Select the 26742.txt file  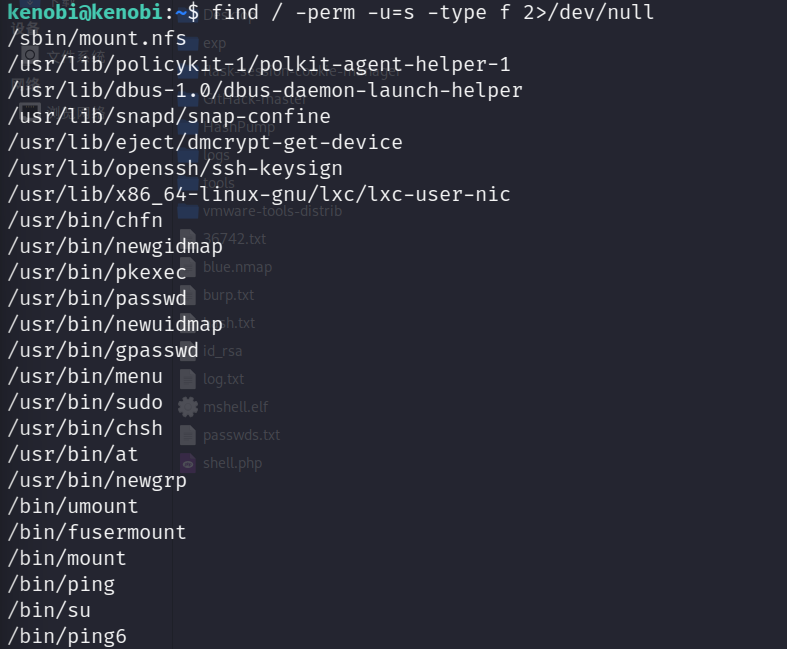coord(234,239)
